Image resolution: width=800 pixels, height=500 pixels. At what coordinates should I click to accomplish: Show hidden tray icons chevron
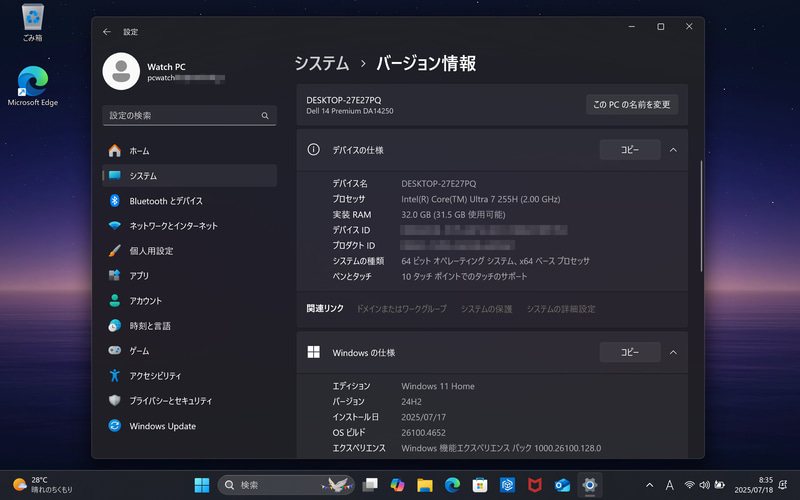(649, 485)
